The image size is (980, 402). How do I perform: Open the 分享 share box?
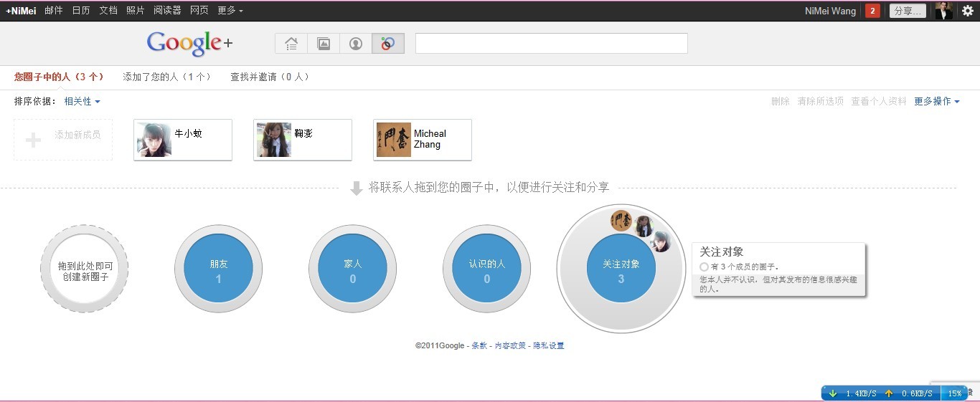908,11
